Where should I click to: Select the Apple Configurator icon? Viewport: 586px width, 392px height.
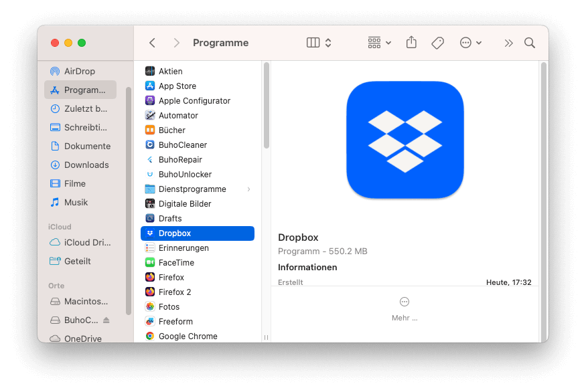150,100
